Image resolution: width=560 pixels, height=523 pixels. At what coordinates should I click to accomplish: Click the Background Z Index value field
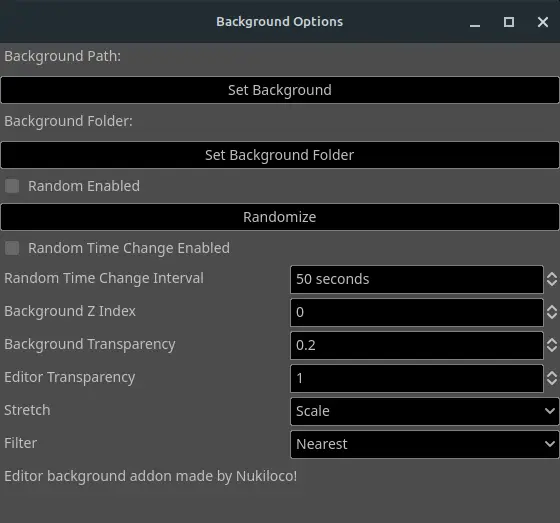pyautogui.click(x=417, y=313)
